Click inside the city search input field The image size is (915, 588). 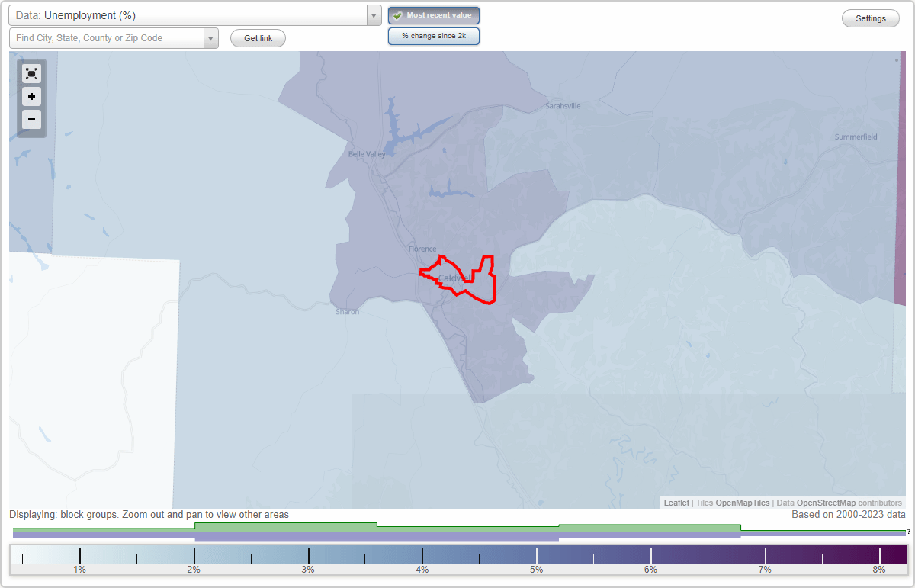pos(107,37)
